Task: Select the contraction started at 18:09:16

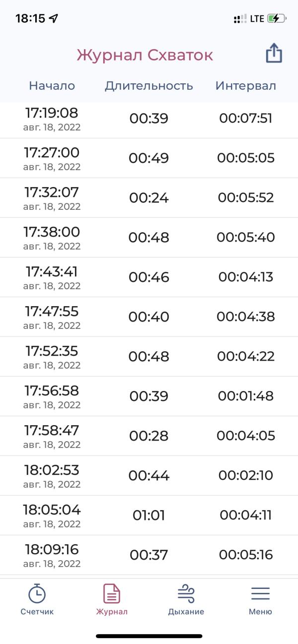Action: (149, 555)
